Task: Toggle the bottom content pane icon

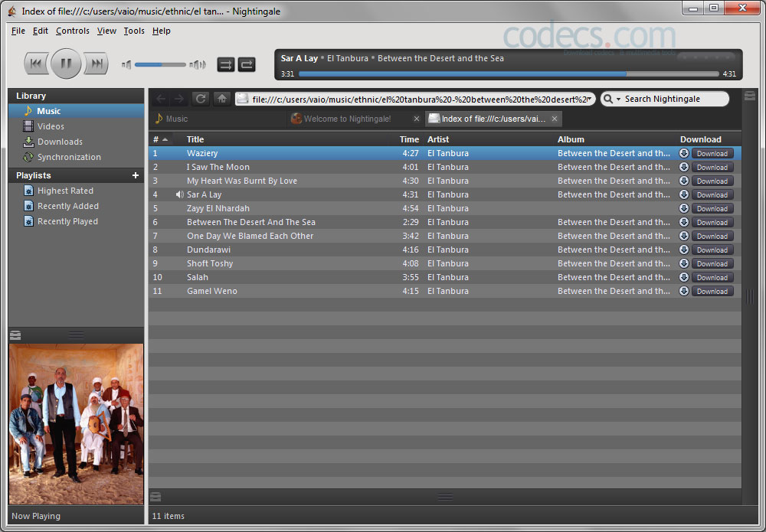Action: (x=155, y=497)
